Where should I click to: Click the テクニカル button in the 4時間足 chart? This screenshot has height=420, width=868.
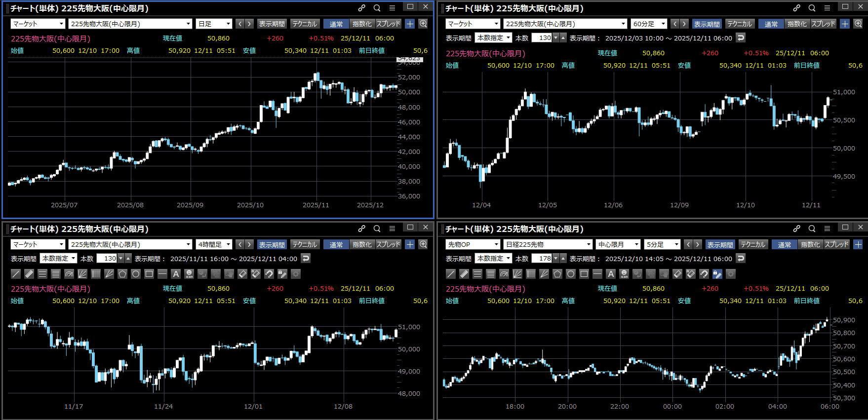coord(305,244)
